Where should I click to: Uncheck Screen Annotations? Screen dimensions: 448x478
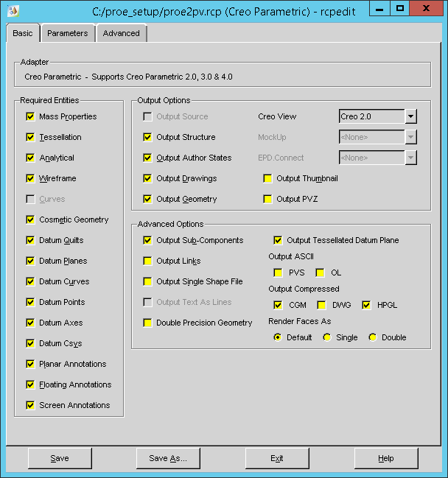(x=30, y=405)
